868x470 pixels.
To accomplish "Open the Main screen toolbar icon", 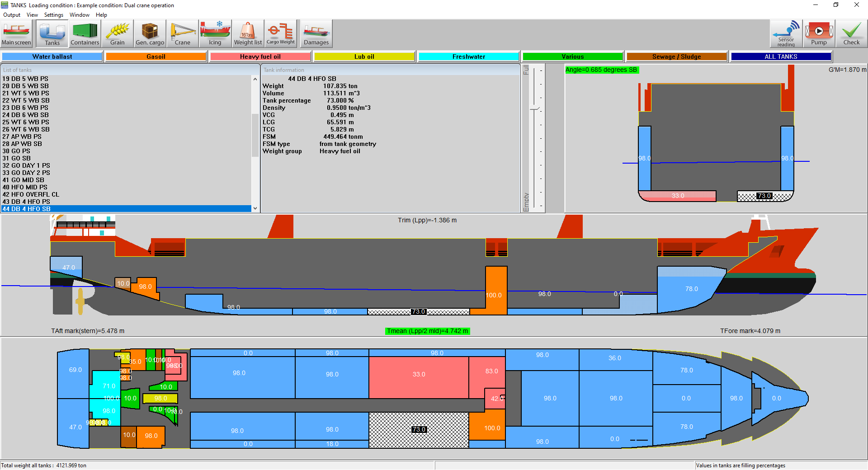I will 16,34.
